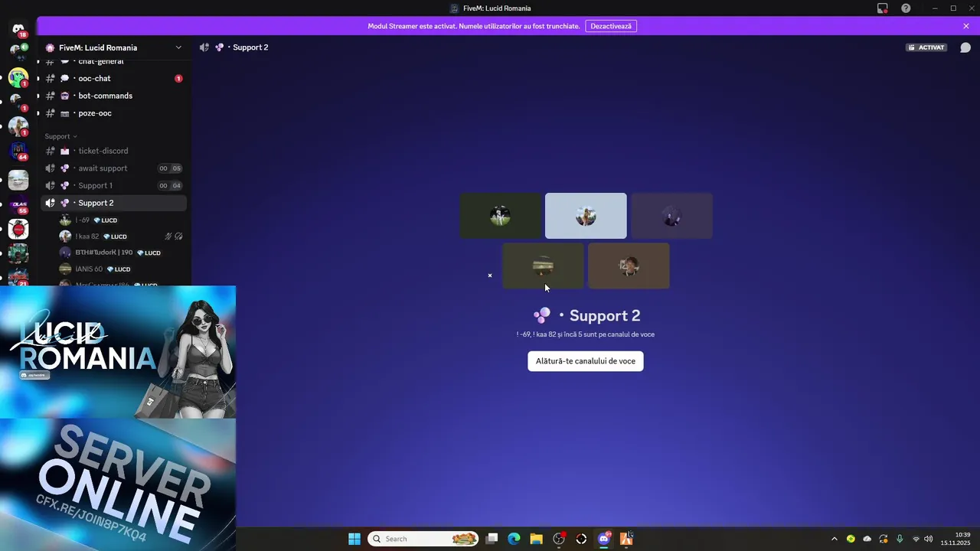Image resolution: width=980 pixels, height=551 pixels.
Task: Click the taskbar Search box
Action: point(423,539)
